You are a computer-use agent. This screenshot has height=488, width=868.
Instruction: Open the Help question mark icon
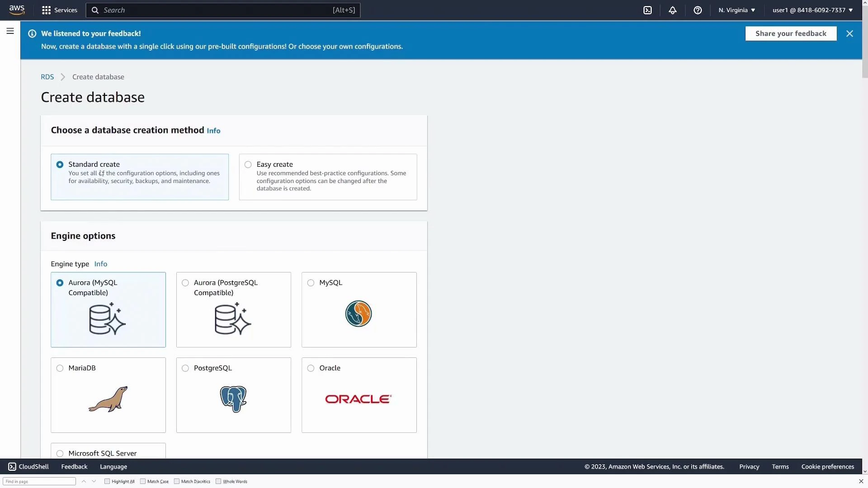coord(698,10)
